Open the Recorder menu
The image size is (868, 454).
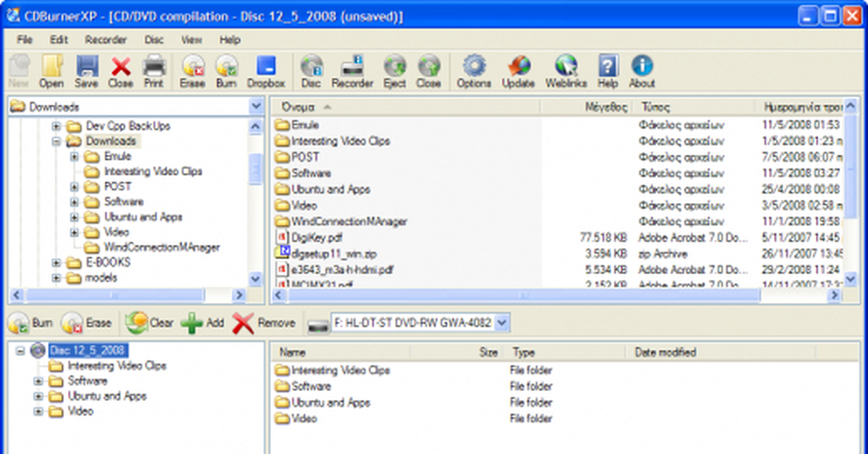(x=106, y=40)
